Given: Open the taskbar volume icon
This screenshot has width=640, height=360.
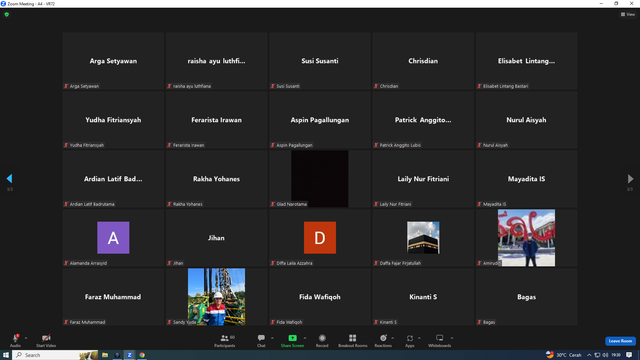Looking at the screenshot, I should click(605, 355).
